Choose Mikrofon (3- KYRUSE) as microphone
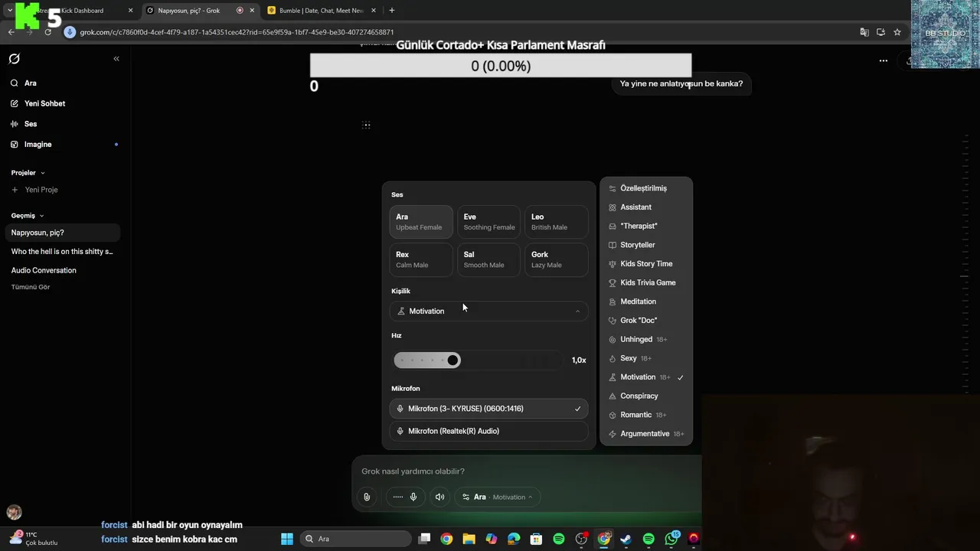This screenshot has width=980, height=551. coord(488,409)
